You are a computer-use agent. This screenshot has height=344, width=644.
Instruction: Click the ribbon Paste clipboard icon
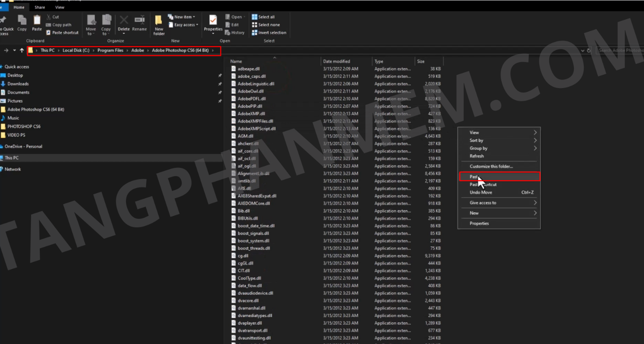pyautogui.click(x=37, y=23)
